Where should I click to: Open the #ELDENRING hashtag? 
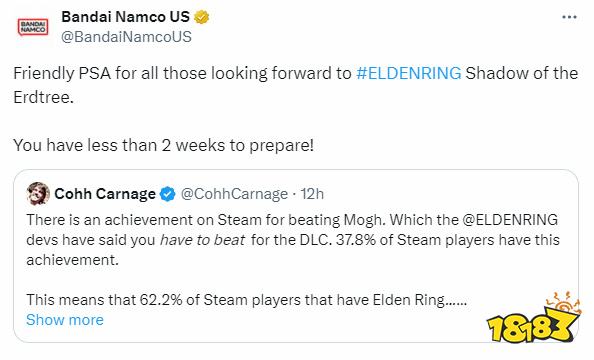click(x=409, y=73)
